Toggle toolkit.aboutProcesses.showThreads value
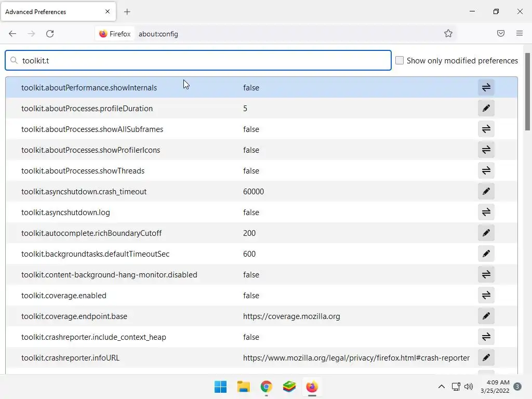532x399 pixels. [486, 170]
